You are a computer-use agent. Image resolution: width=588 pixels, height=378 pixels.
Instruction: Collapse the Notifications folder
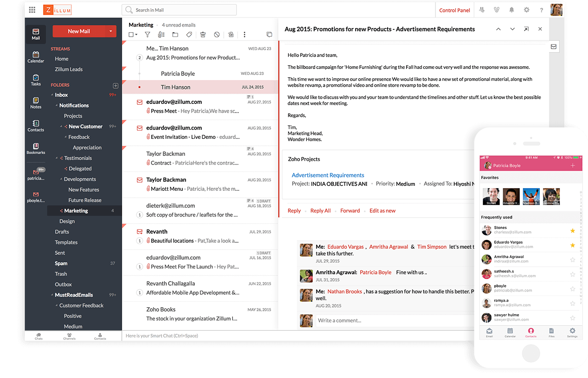pyautogui.click(x=57, y=106)
